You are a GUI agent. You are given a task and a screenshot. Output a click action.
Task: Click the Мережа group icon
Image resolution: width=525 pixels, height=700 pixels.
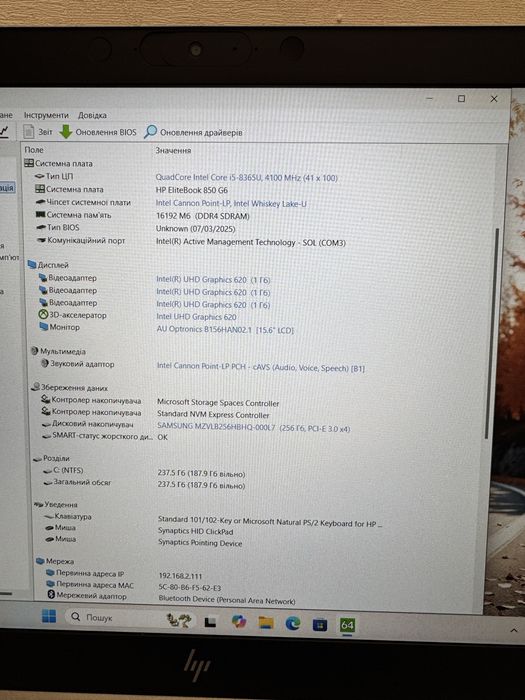[x=40, y=561]
